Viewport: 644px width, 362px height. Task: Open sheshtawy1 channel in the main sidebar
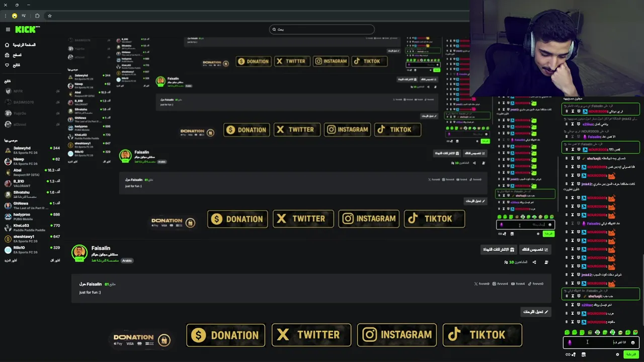(32, 238)
